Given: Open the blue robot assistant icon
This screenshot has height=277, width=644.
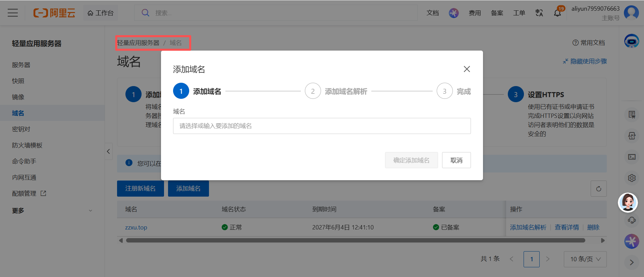Looking at the screenshot, I should (631, 41).
